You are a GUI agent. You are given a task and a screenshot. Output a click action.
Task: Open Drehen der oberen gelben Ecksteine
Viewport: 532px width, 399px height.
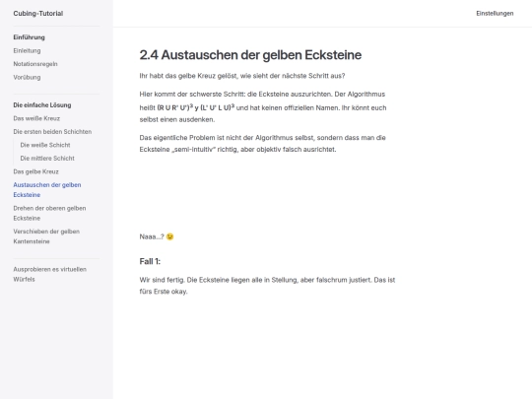point(49,213)
